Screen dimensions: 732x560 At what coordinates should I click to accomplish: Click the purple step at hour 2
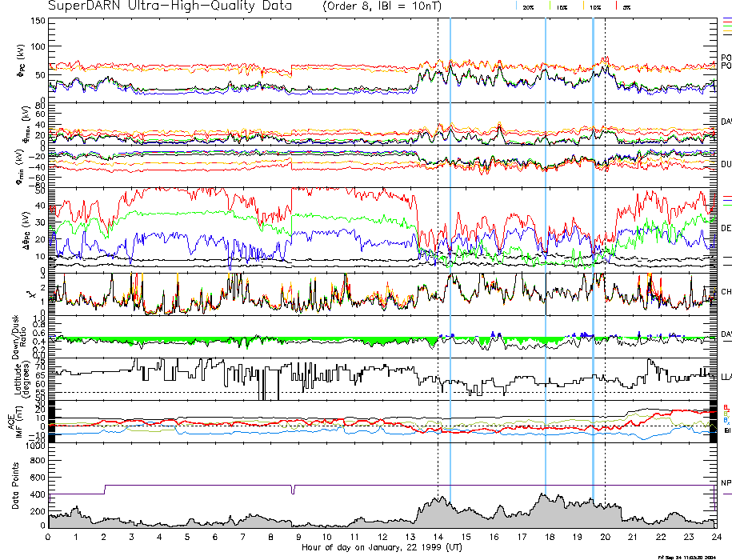coord(105,489)
